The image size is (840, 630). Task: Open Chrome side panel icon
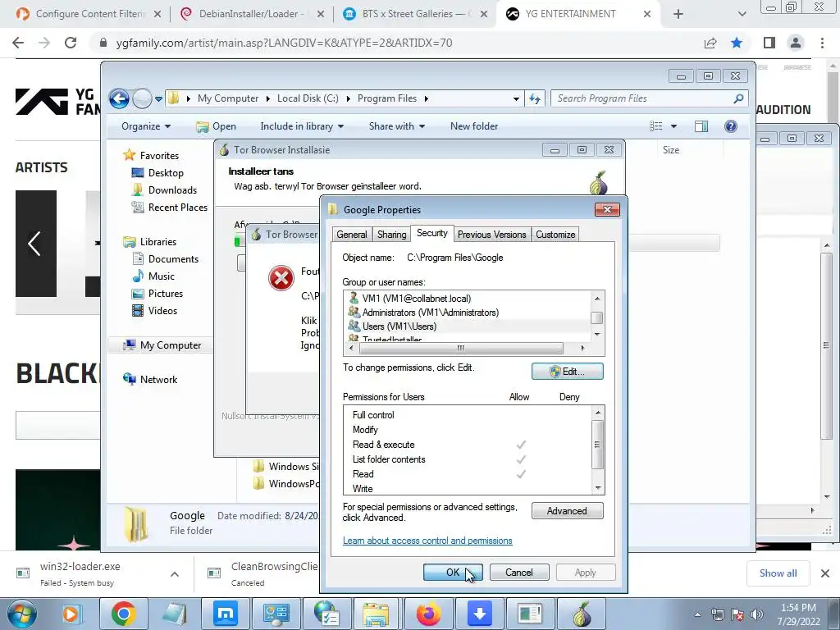[769, 43]
